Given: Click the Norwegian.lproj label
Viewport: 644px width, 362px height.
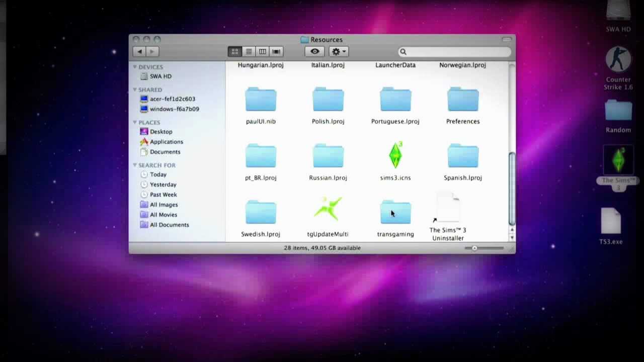Looking at the screenshot, I should tap(463, 65).
